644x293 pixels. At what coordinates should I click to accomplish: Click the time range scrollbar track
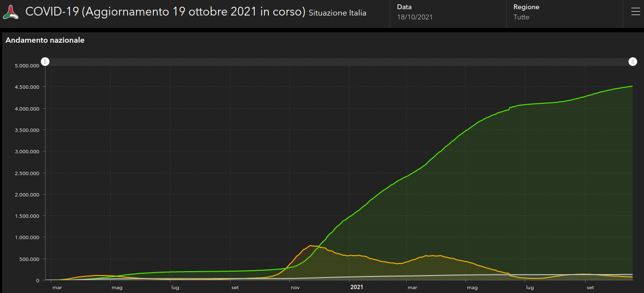(339, 62)
